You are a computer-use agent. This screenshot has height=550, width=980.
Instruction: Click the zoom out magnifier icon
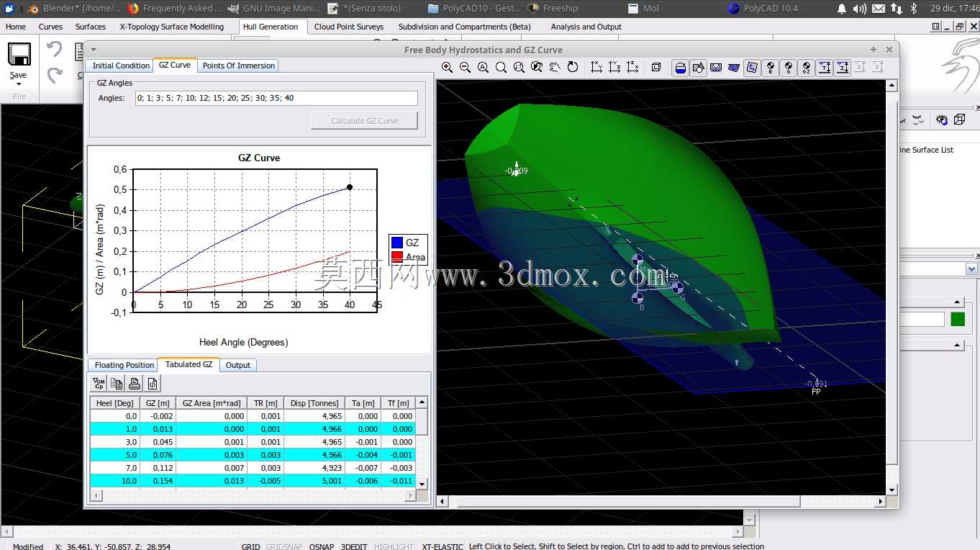pos(465,67)
